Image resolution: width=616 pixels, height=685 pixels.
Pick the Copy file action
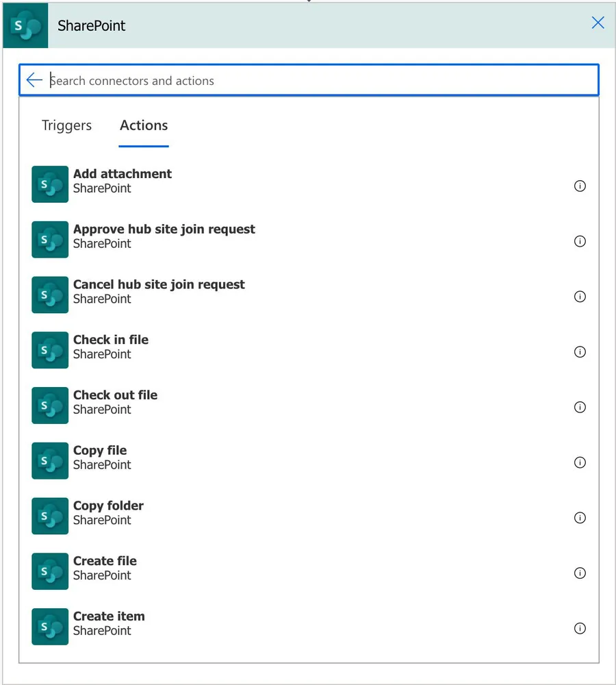(x=100, y=458)
